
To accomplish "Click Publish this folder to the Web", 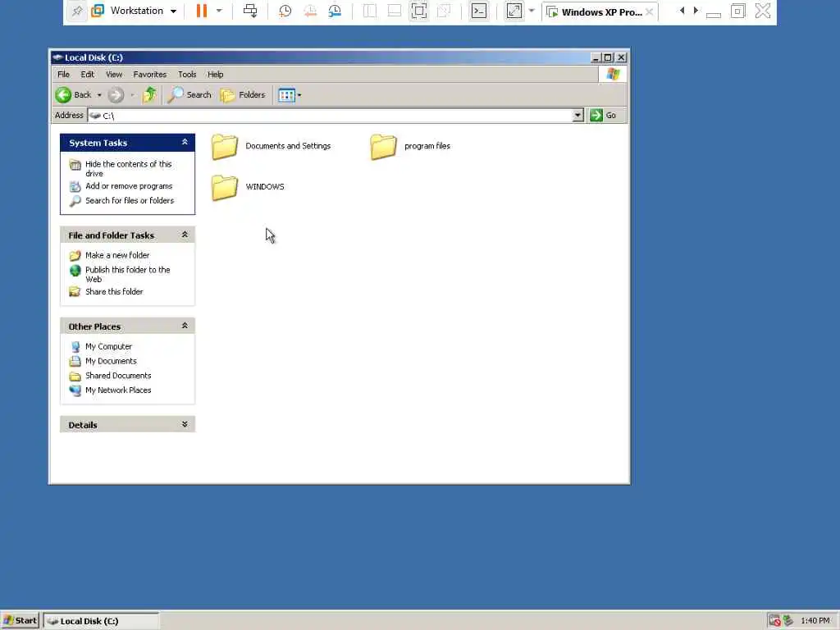I will tap(127, 274).
